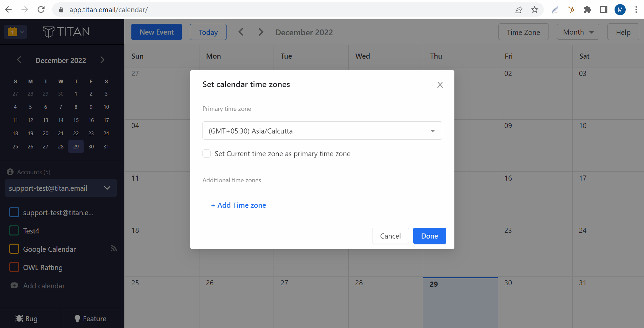The height and width of the screenshot is (328, 644).
Task: Click the browser bookmark star icon
Action: point(535,9)
